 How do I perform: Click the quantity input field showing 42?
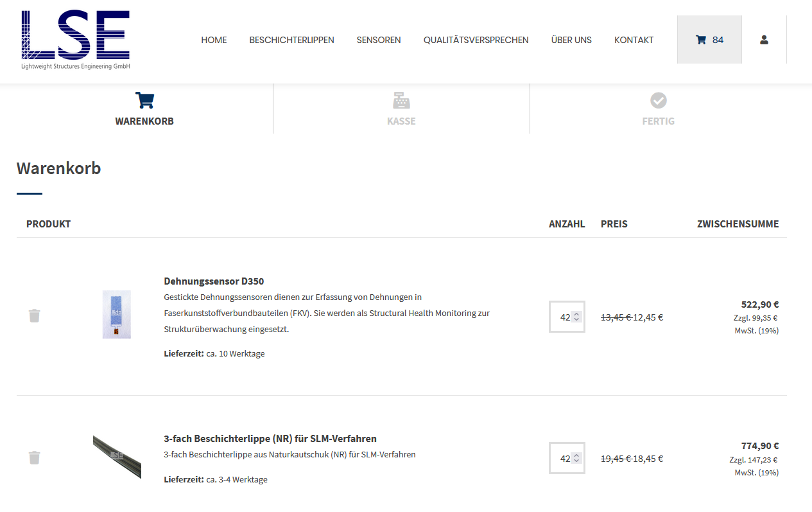click(x=563, y=317)
